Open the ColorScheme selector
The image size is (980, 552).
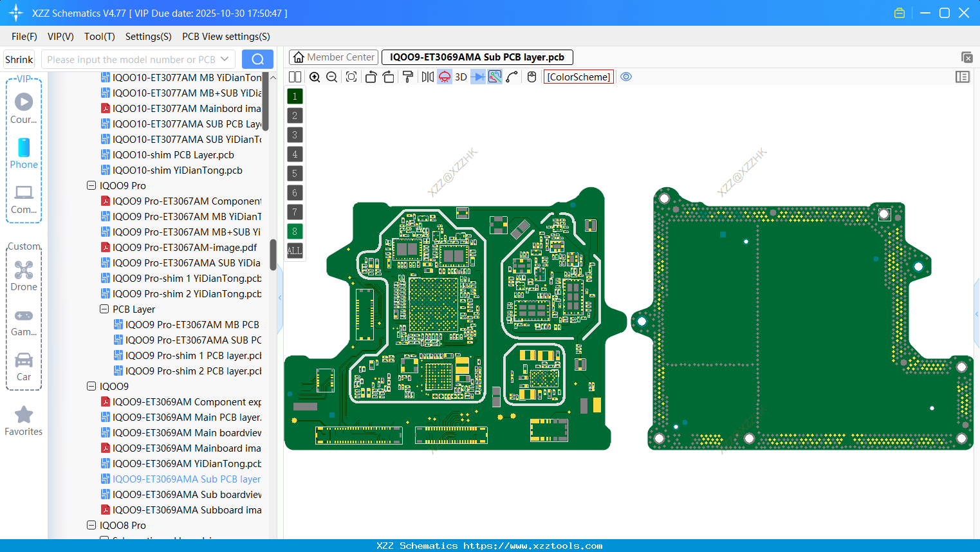(x=578, y=77)
